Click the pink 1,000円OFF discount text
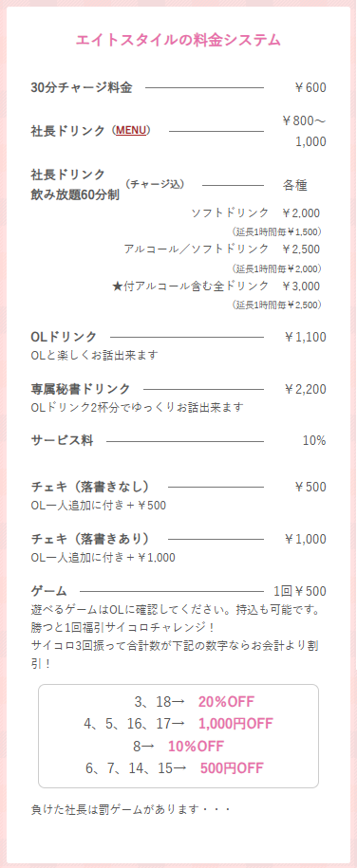Screen dimensions: 357x868 [x=235, y=724]
